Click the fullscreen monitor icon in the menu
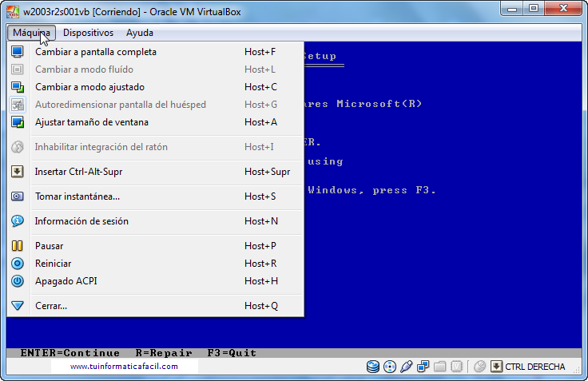The width and height of the screenshot is (588, 381). tap(18, 52)
